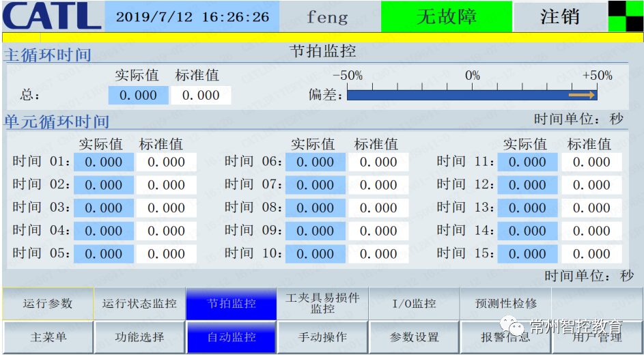Click the 节拍监控 page title

coord(323,51)
